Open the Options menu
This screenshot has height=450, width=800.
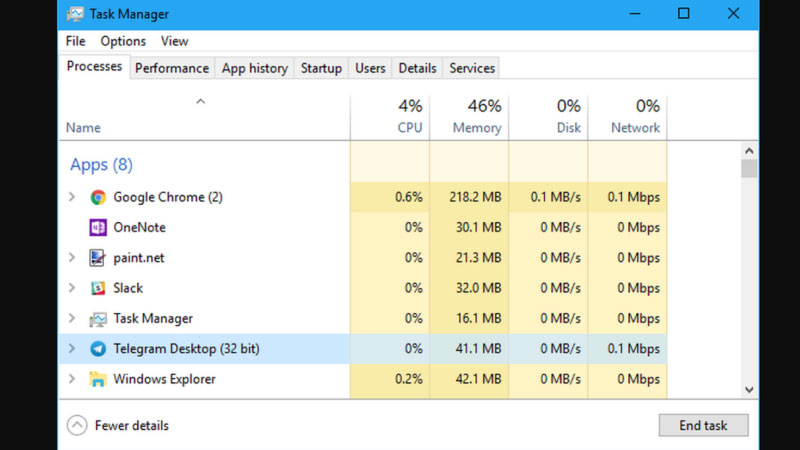point(123,41)
